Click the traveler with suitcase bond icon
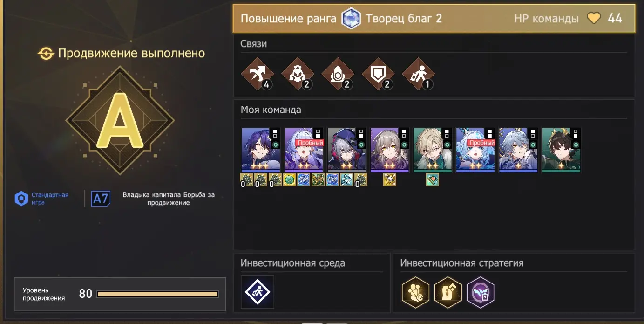The height and width of the screenshot is (324, 644). pyautogui.click(x=418, y=74)
